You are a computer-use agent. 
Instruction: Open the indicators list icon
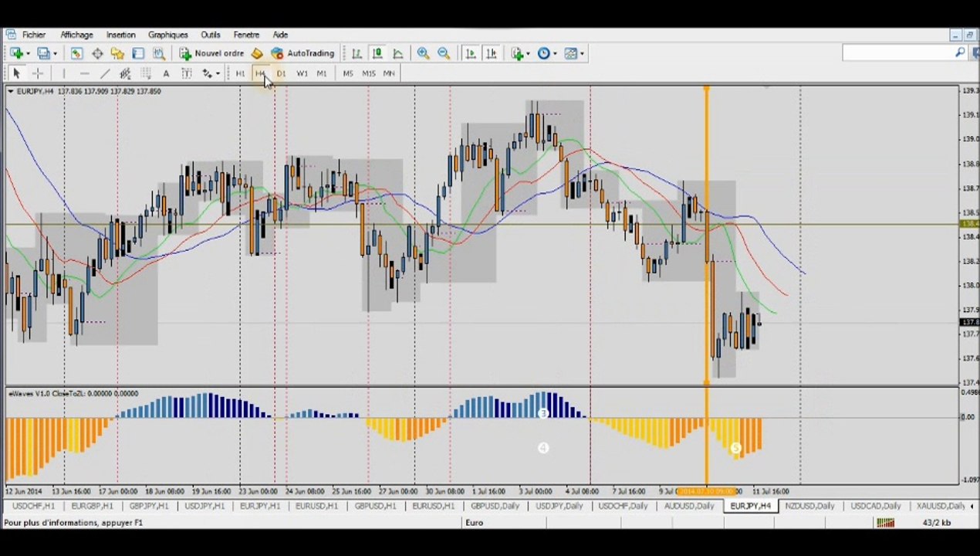[516, 53]
